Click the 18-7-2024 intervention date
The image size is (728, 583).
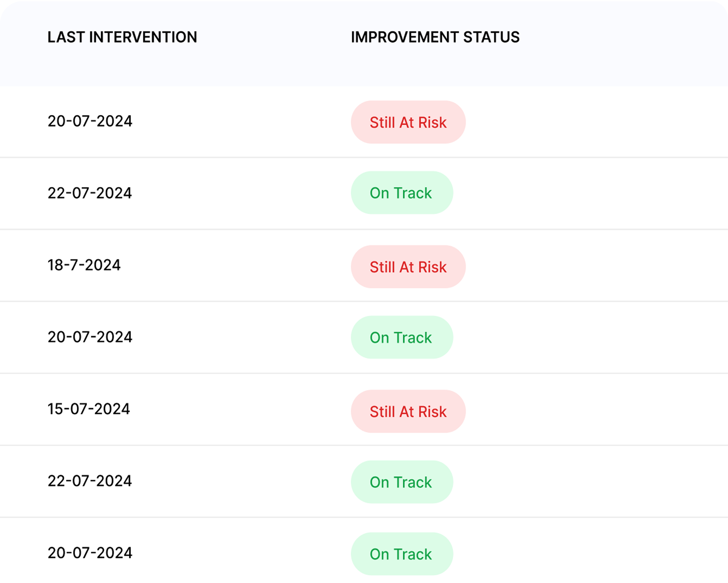(x=84, y=265)
